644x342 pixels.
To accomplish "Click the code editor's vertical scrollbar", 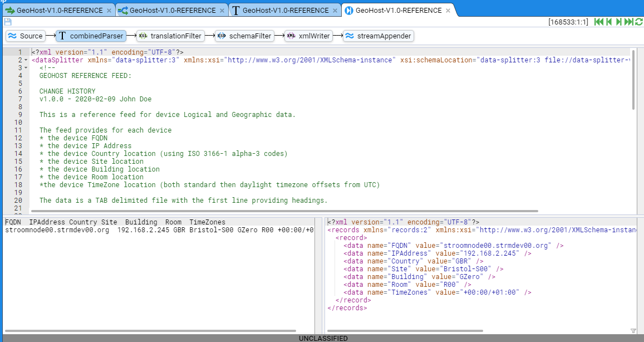I will (x=633, y=81).
